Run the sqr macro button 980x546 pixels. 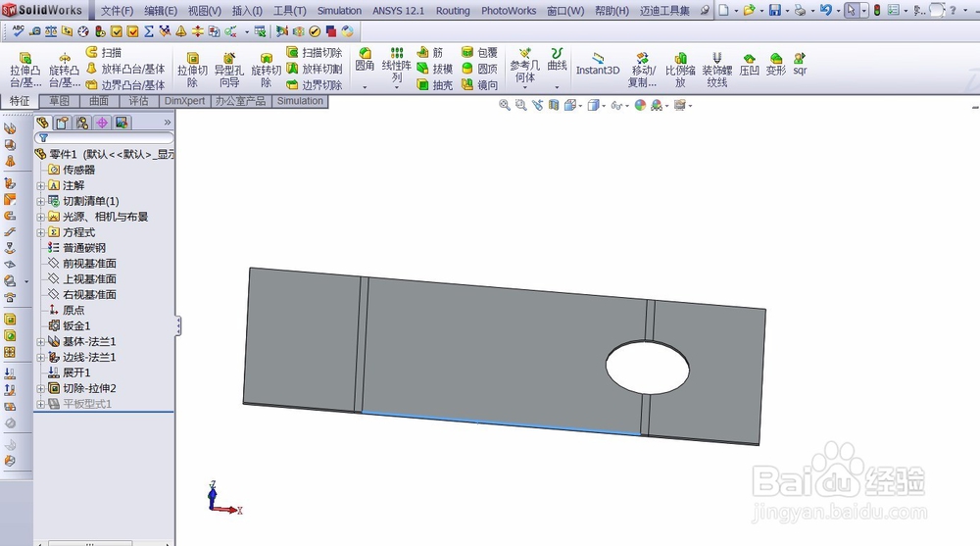click(x=800, y=65)
